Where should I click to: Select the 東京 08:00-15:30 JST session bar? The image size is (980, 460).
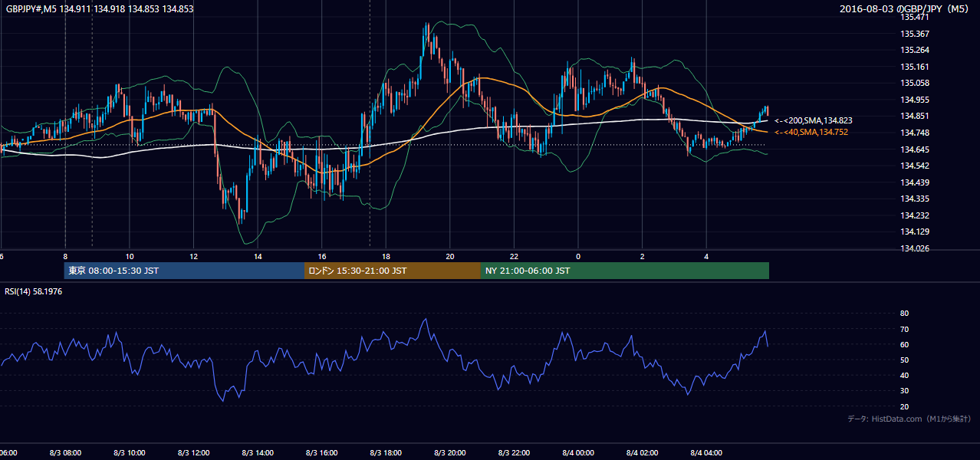coord(184,271)
